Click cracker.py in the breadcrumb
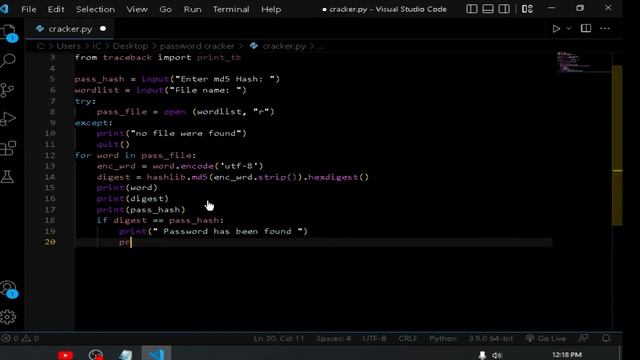The width and height of the screenshot is (640, 360). 284,46
